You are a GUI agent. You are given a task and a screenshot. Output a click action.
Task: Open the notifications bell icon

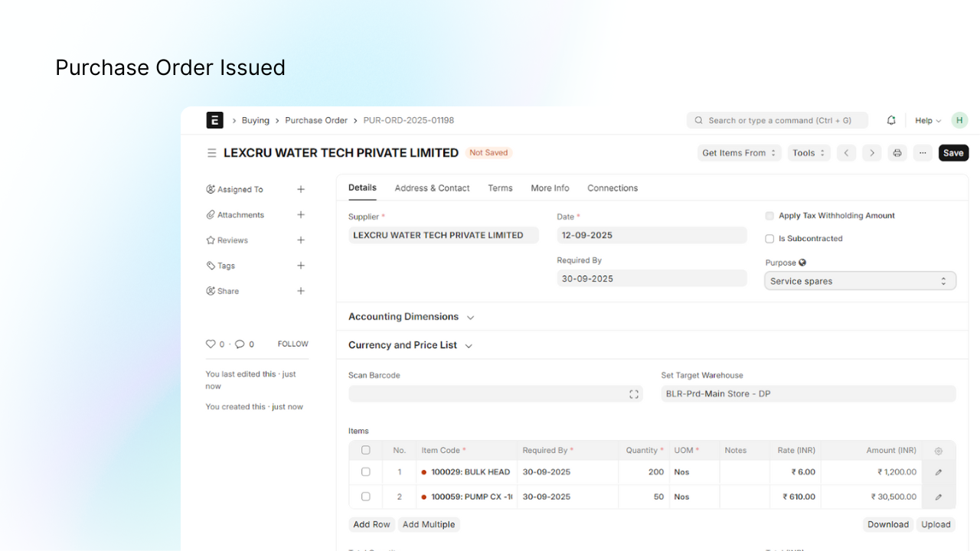(891, 120)
